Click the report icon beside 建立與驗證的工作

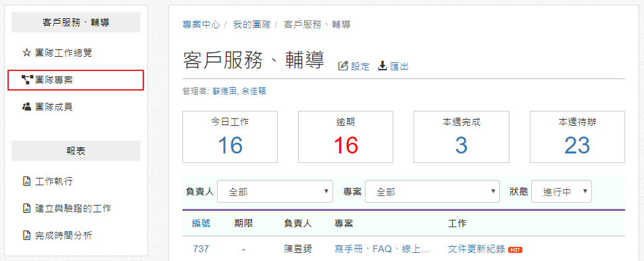click(x=26, y=208)
